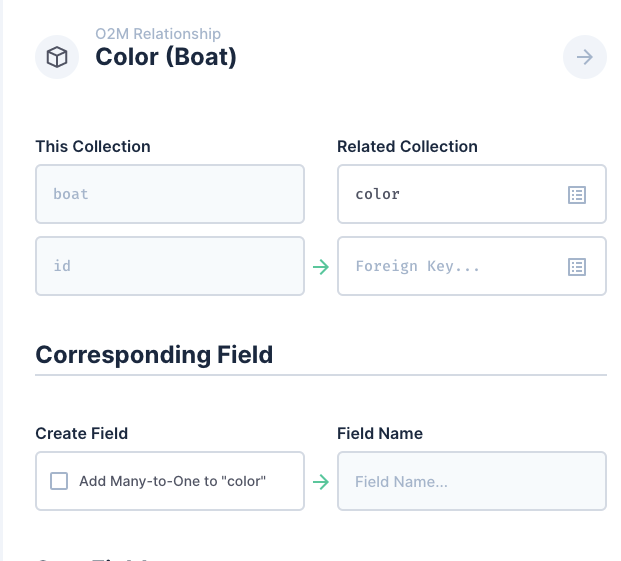This screenshot has height=561, width=621.
Task: Click the Related Collection label
Action: (x=407, y=147)
